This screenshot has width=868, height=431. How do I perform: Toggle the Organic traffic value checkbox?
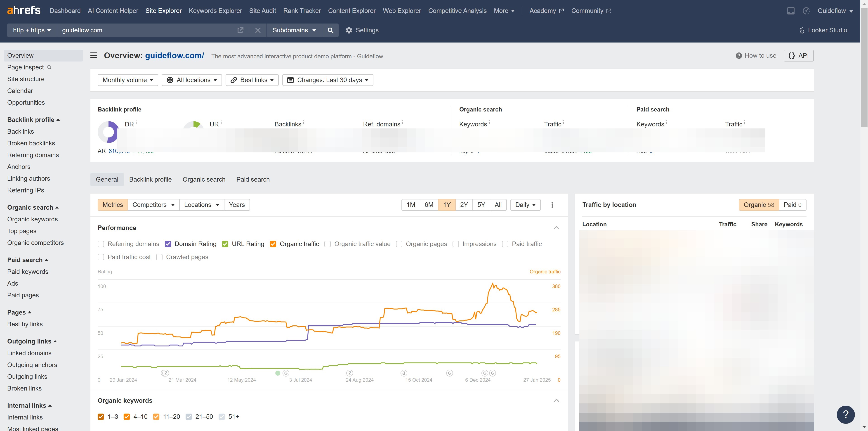coord(328,244)
